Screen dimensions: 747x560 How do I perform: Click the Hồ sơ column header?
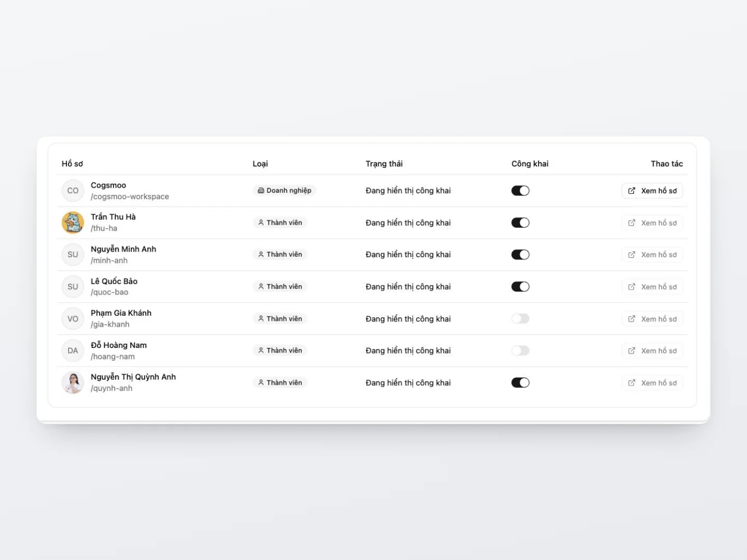click(x=72, y=164)
